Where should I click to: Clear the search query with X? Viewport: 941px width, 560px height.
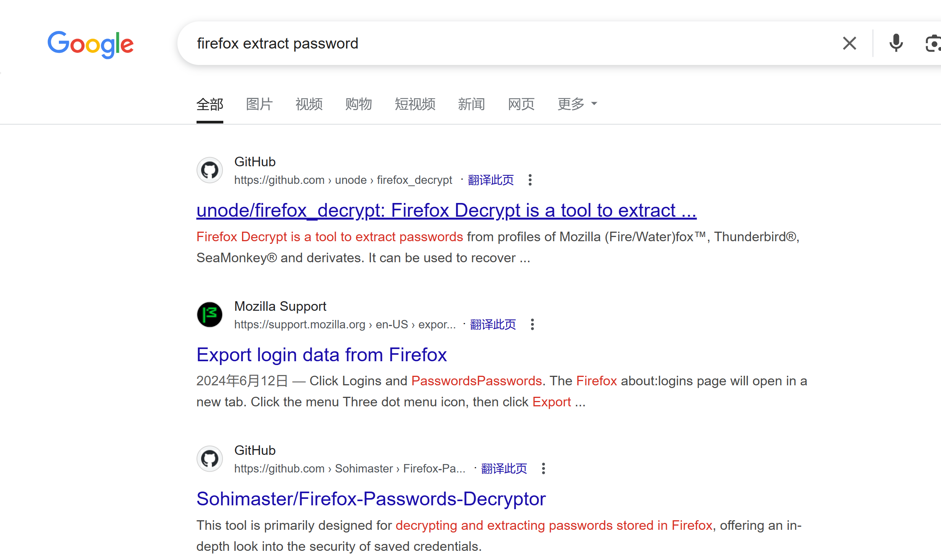[849, 44]
